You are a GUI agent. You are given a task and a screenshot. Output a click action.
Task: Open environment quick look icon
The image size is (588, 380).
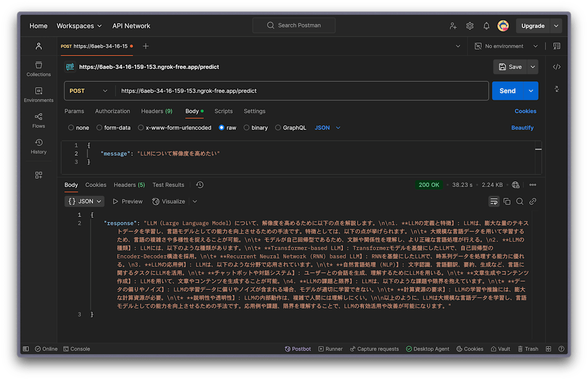click(557, 46)
